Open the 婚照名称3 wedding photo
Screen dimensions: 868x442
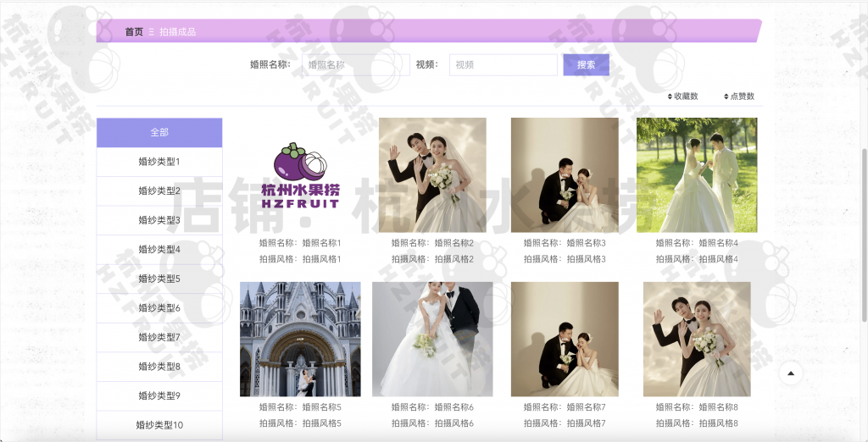565,174
